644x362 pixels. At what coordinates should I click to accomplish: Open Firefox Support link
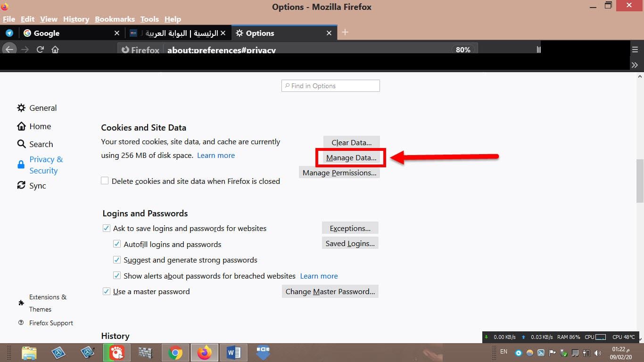(45, 323)
